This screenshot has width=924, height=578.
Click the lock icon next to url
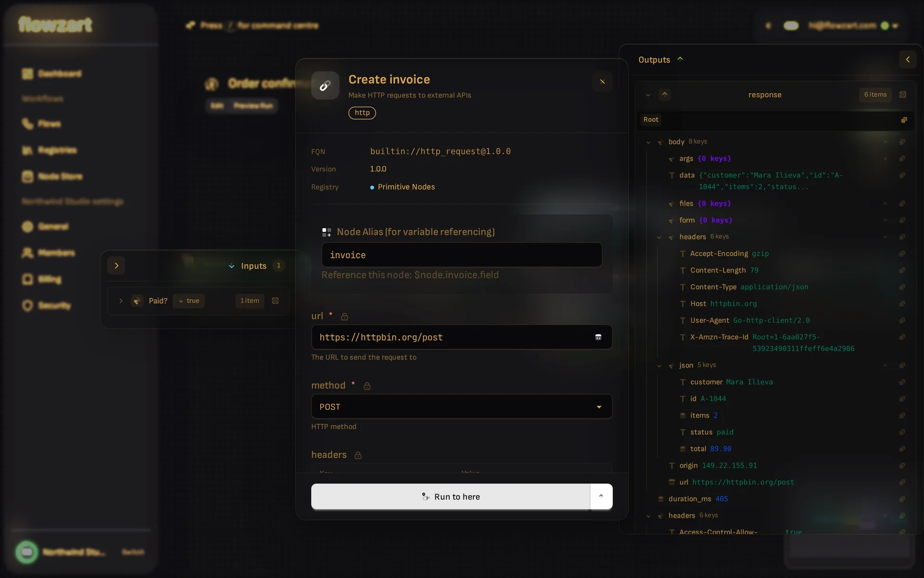point(345,316)
